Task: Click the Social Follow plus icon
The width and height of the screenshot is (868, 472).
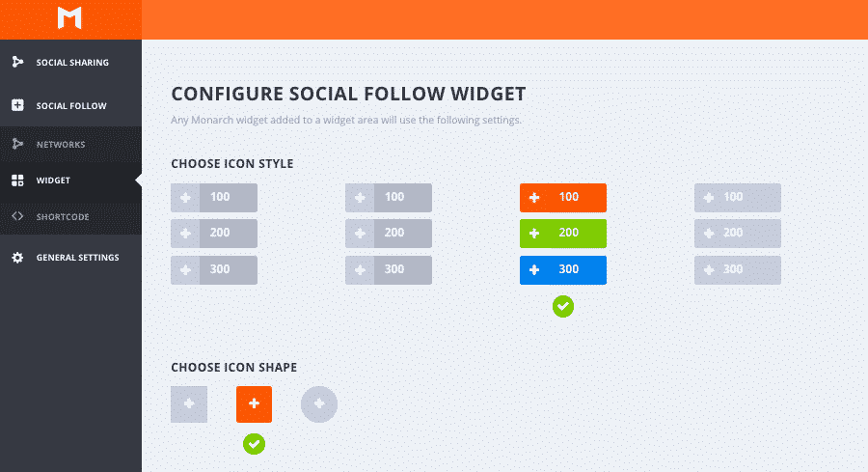Action: tap(17, 104)
